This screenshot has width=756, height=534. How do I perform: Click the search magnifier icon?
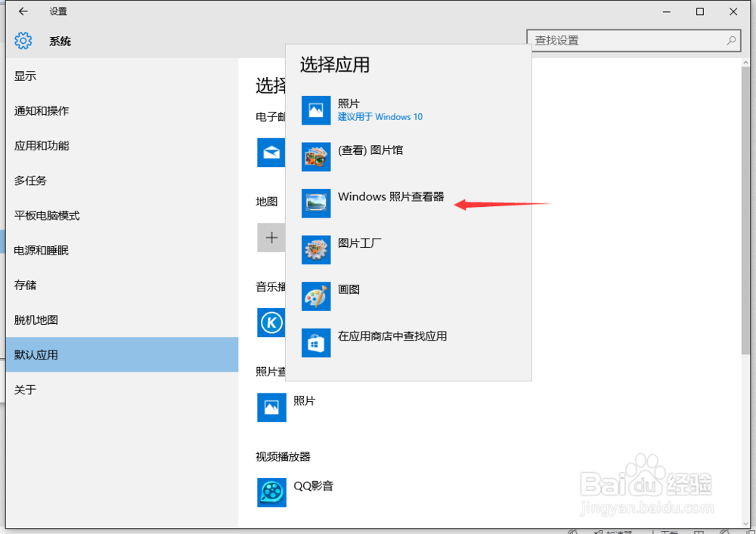pos(731,41)
